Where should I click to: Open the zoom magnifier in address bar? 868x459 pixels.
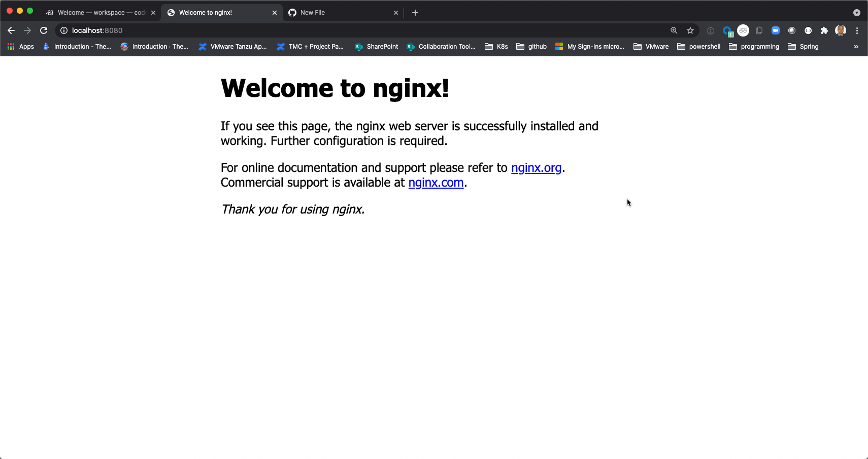(x=674, y=30)
